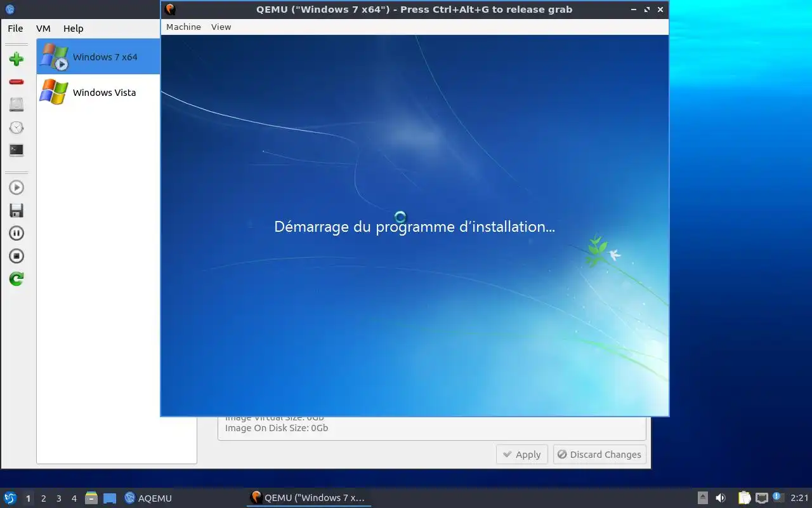Image resolution: width=812 pixels, height=508 pixels.
Task: Click the Discard Changes button
Action: (599, 455)
